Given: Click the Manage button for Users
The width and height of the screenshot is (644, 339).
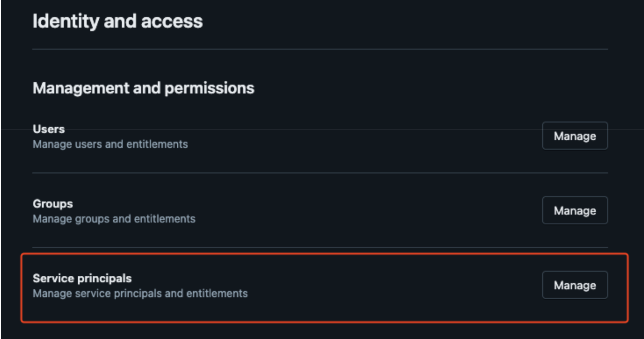Looking at the screenshot, I should tap(575, 136).
